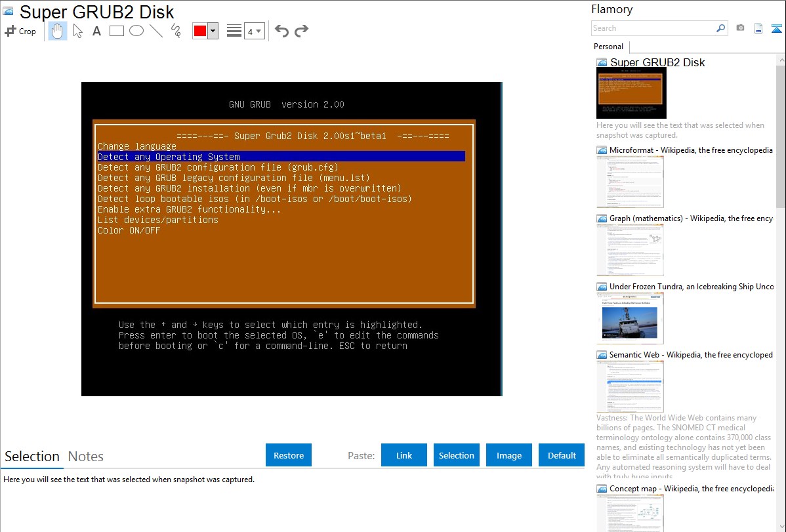This screenshot has width=786, height=532.
Task: Open the line width 4 dropdown
Action: tap(255, 31)
